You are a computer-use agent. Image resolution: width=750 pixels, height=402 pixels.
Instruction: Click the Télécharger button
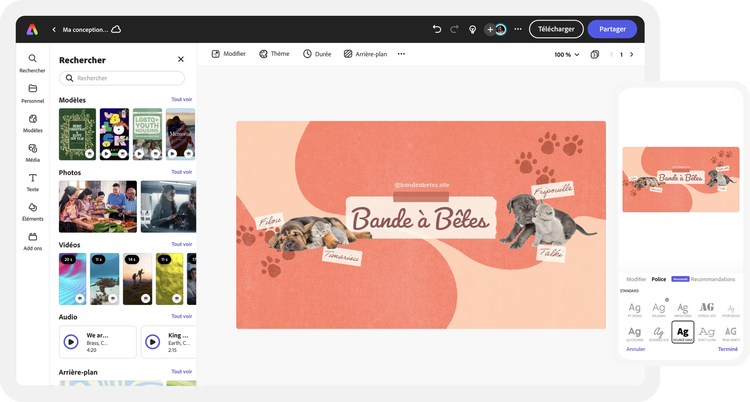(x=556, y=29)
